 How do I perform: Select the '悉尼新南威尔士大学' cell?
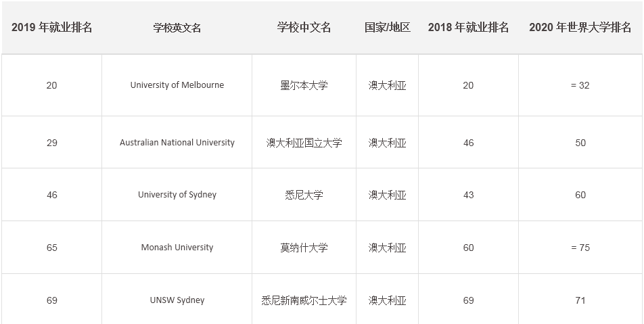tap(304, 300)
